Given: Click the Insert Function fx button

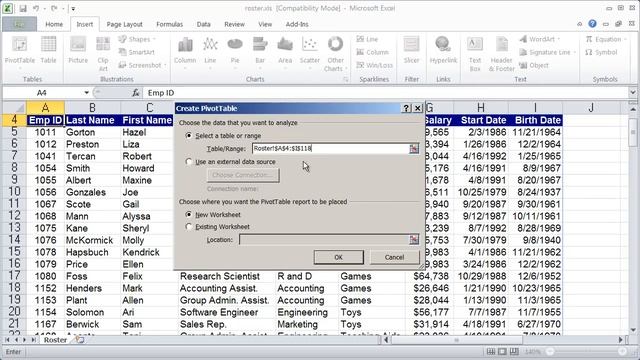Looking at the screenshot, I should coord(136,93).
